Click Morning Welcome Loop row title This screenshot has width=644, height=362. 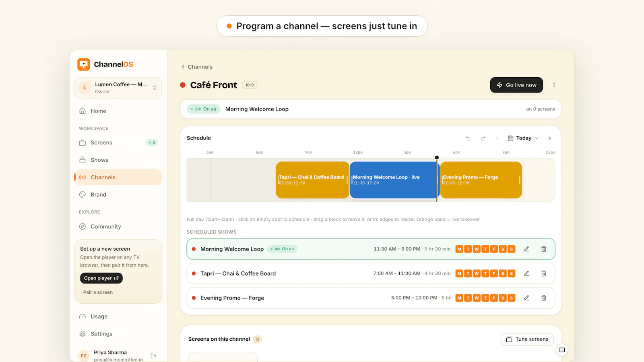tap(232, 249)
